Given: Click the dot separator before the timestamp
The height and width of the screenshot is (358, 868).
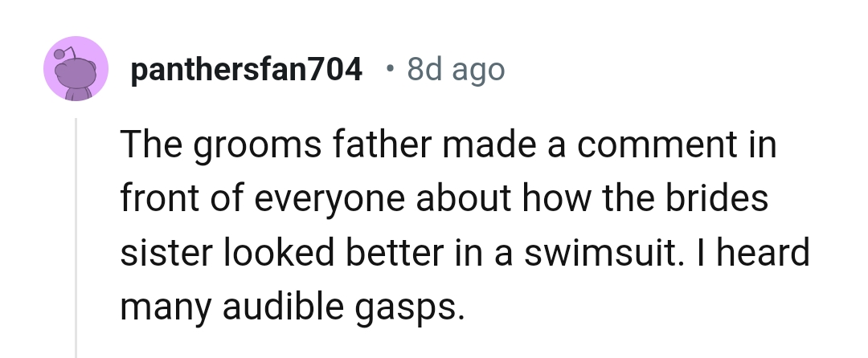Looking at the screenshot, I should (x=389, y=71).
